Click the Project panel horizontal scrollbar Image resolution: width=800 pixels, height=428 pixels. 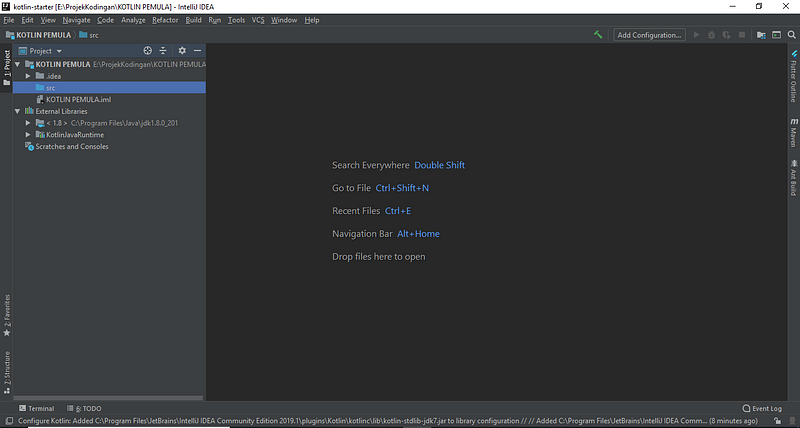click(x=108, y=398)
